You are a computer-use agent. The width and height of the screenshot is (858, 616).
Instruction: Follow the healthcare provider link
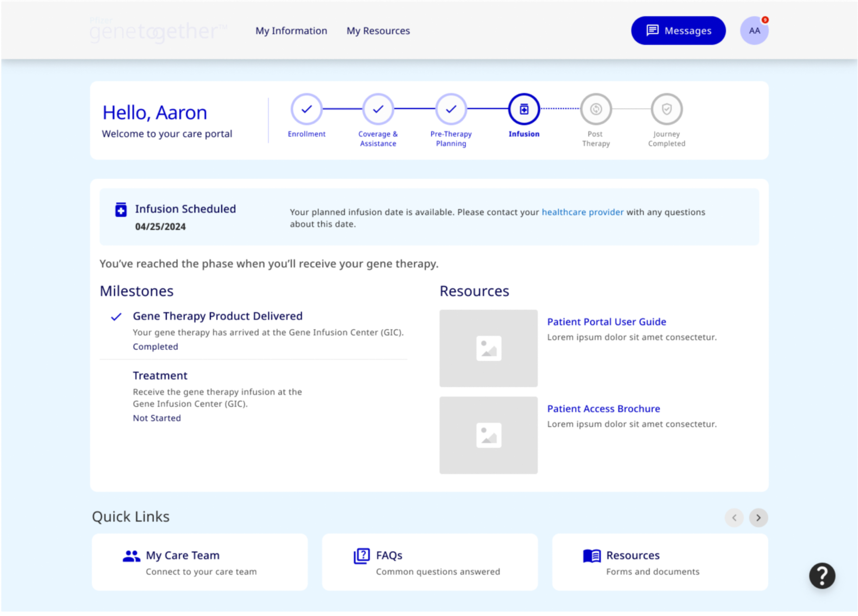(582, 212)
